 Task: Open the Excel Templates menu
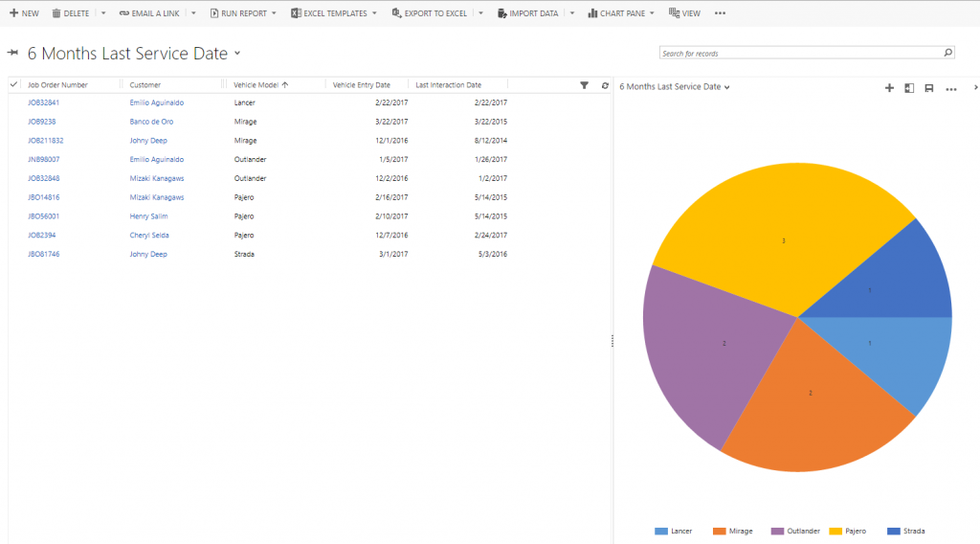click(334, 13)
